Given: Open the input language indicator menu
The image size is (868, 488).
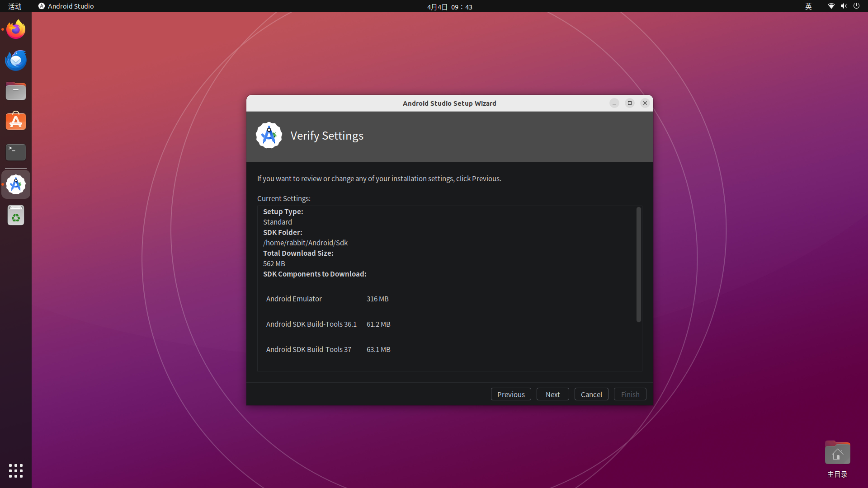Looking at the screenshot, I should click(808, 6).
